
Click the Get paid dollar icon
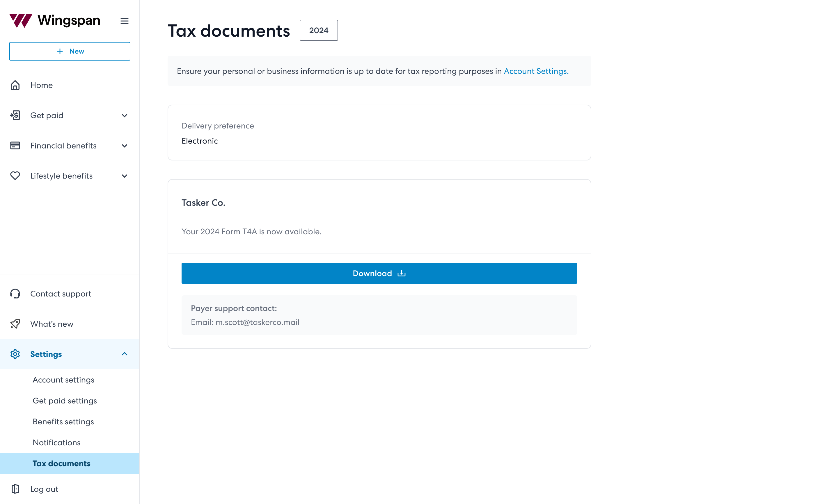pos(15,115)
